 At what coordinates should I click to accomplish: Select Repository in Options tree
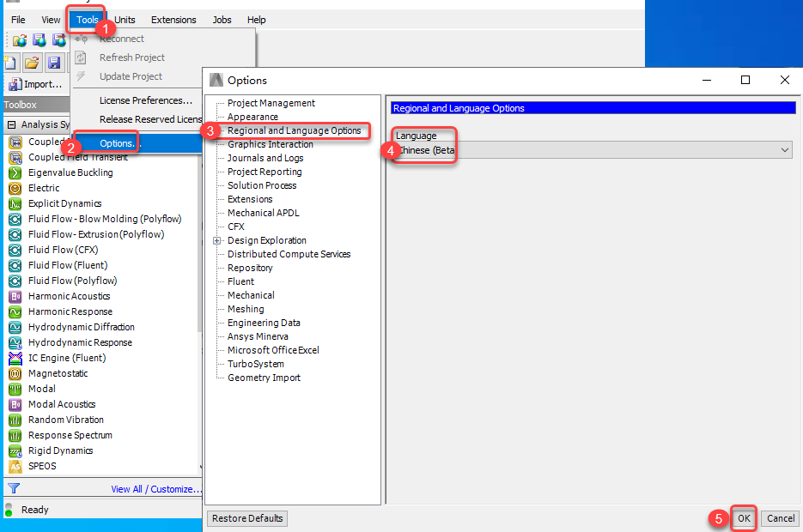click(250, 268)
